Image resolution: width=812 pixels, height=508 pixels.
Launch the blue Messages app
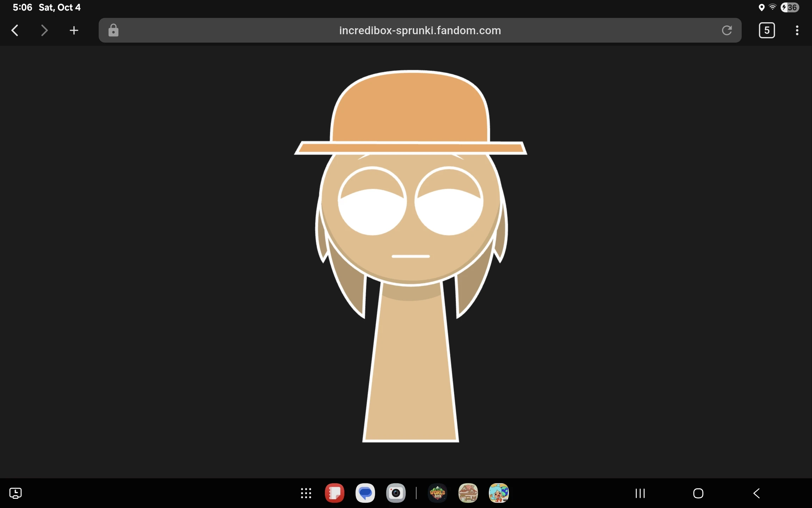tap(365, 493)
